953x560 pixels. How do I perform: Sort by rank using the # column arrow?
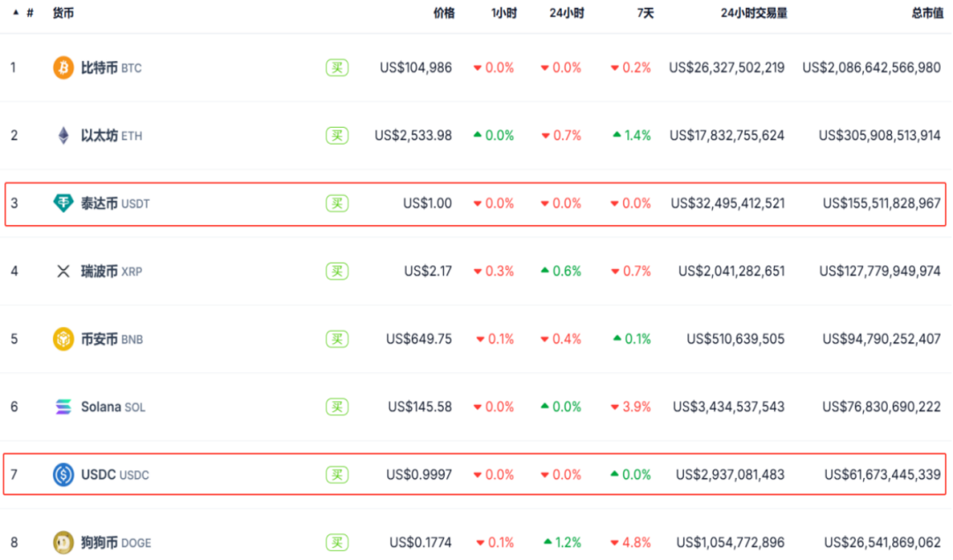coord(16,13)
